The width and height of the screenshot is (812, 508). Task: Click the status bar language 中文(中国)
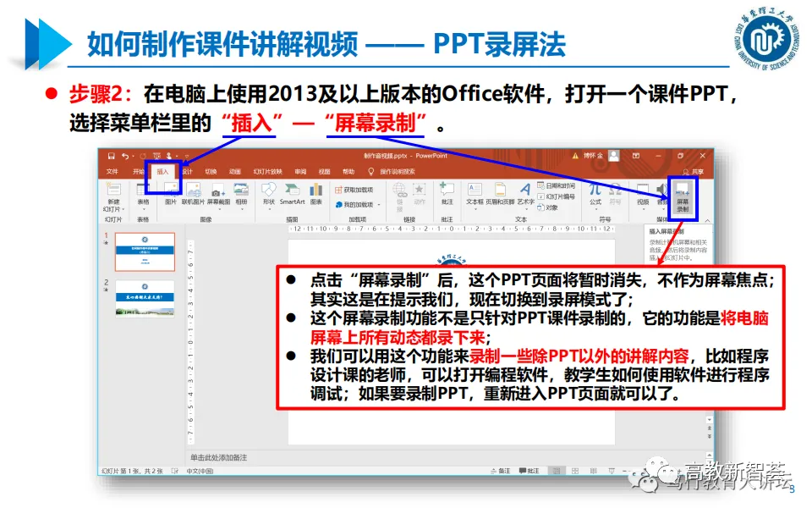coord(200,471)
